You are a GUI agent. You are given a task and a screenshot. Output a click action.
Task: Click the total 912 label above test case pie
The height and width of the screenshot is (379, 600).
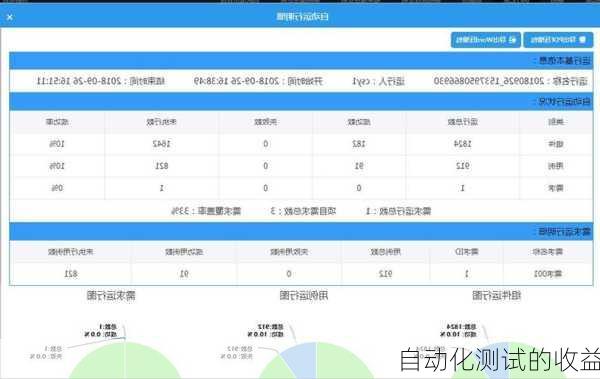pyautogui.click(x=270, y=327)
